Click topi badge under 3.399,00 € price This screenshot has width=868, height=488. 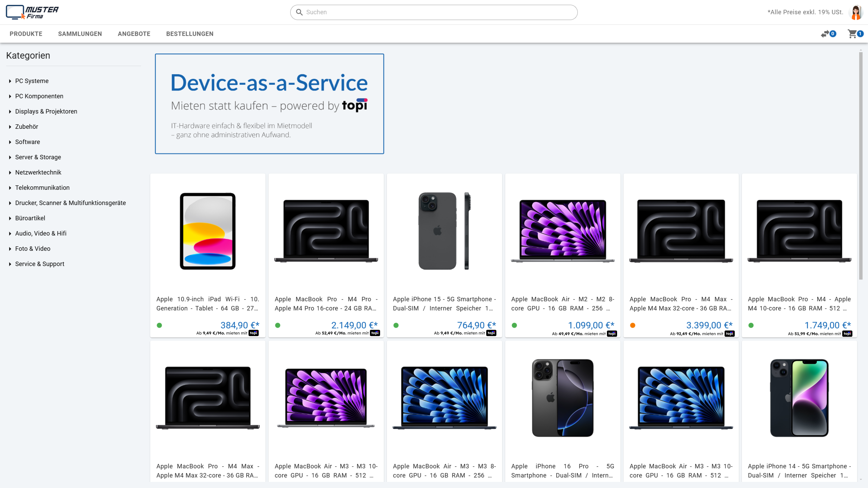[730, 334]
